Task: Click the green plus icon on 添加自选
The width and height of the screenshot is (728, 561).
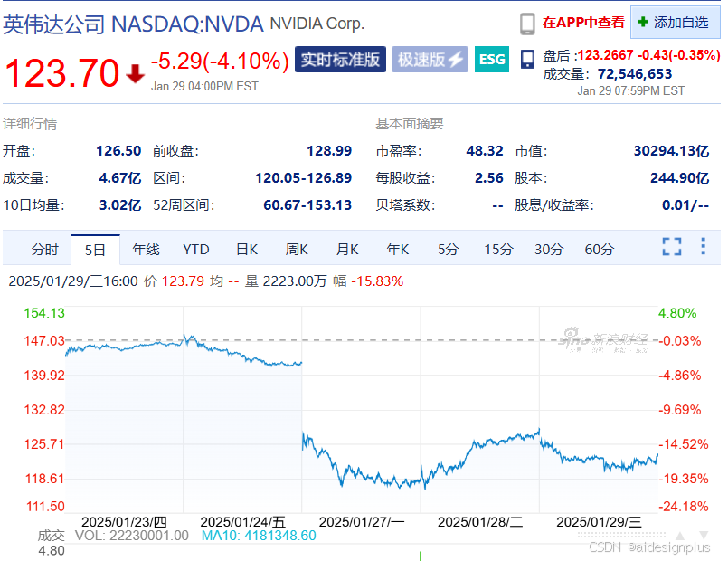Action: (643, 22)
